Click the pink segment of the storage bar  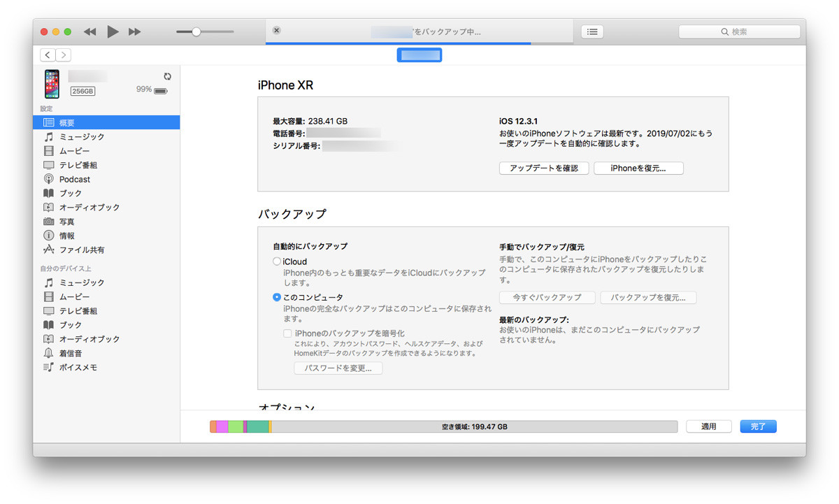point(222,426)
